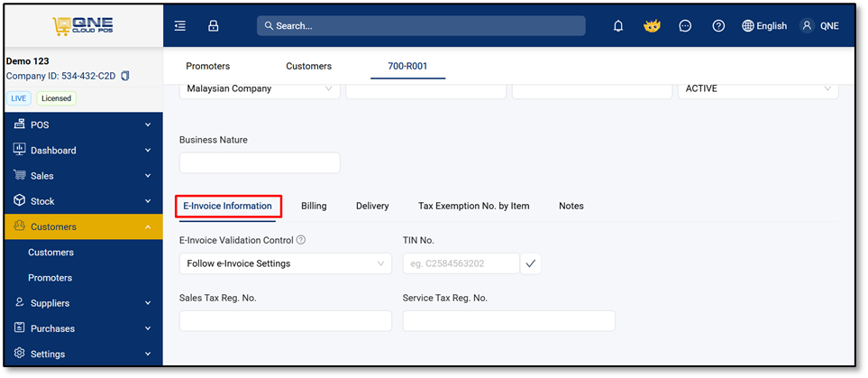This screenshot has height=378, width=868.
Task: Collapse the sidebar menu icon
Action: [180, 25]
